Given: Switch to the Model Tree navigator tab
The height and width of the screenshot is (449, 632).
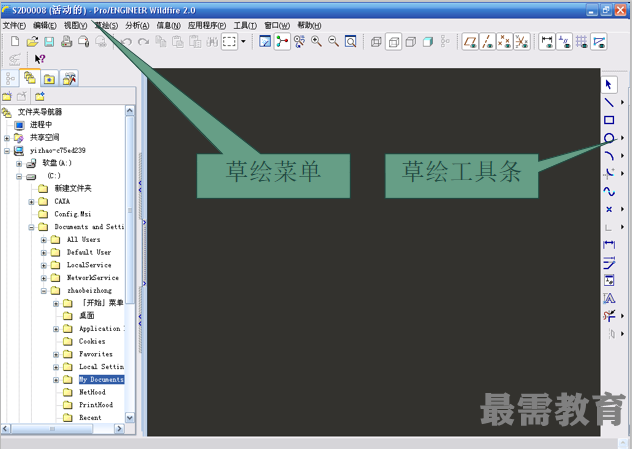Looking at the screenshot, I should coord(10,78).
